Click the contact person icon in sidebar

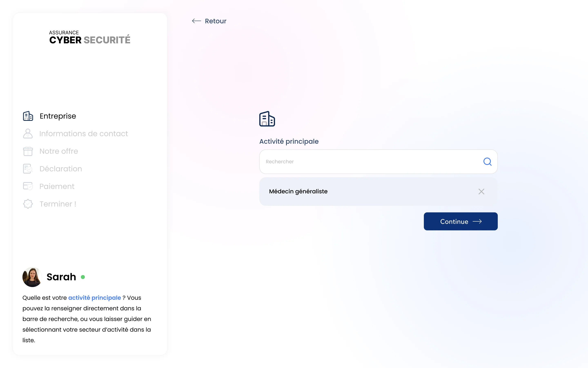[28, 134]
